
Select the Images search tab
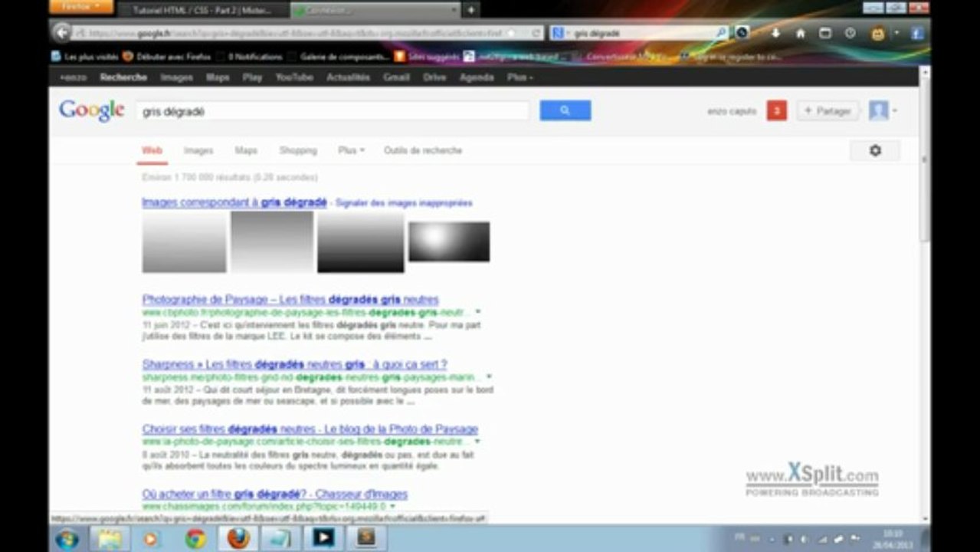(198, 150)
